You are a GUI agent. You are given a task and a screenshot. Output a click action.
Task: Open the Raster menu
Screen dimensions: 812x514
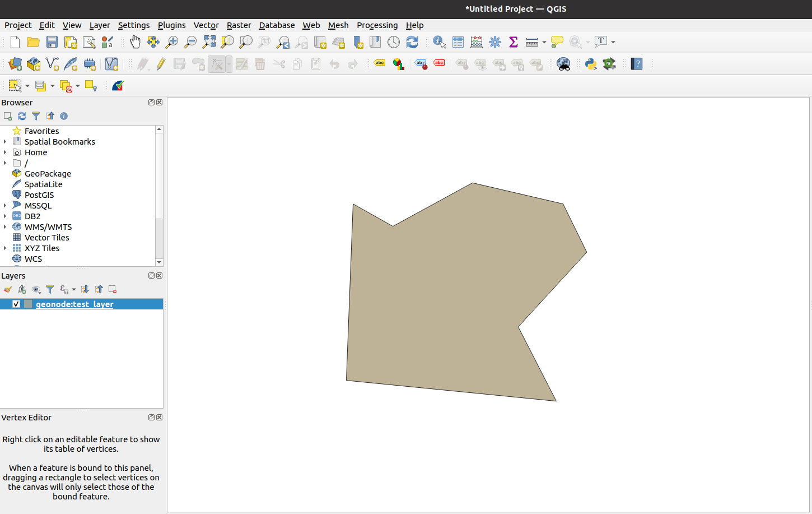point(239,25)
